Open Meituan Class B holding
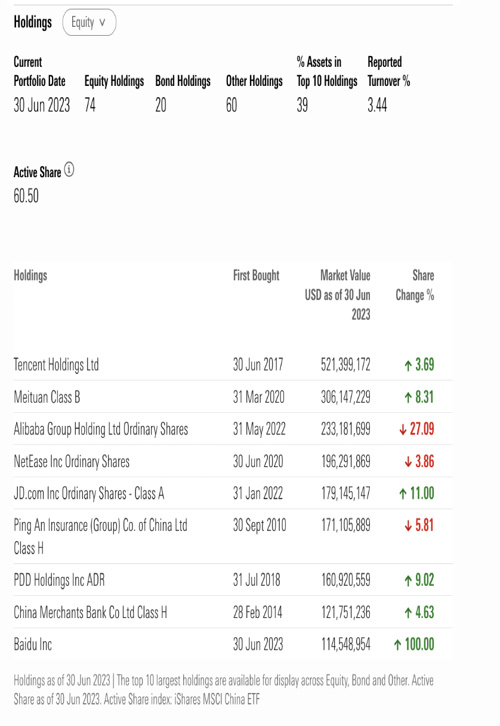The image size is (500, 726). point(47,397)
